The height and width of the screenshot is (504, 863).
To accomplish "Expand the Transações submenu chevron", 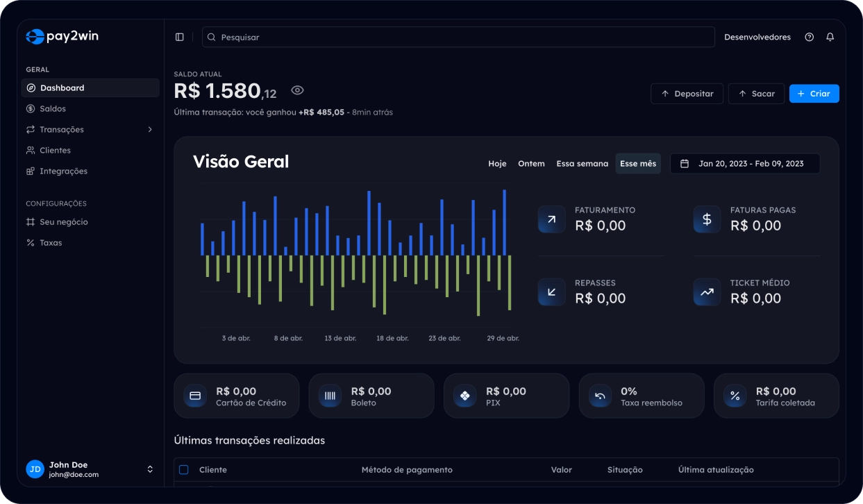I will [150, 130].
